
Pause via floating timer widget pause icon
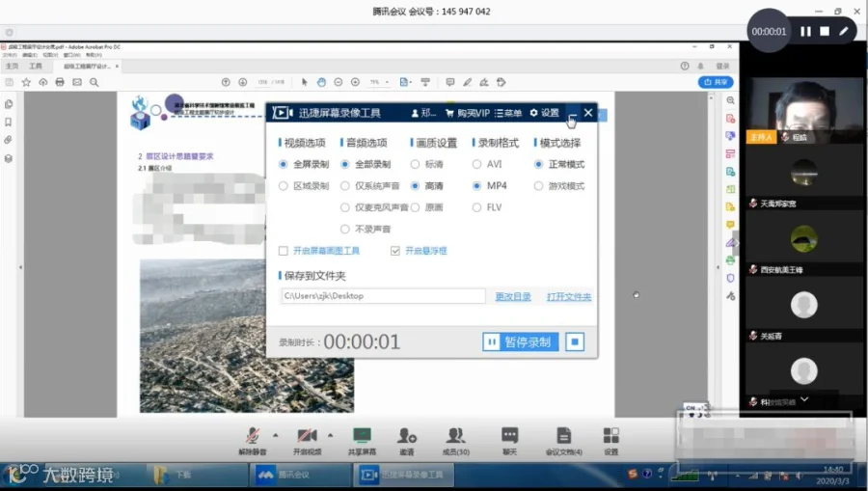click(x=805, y=32)
